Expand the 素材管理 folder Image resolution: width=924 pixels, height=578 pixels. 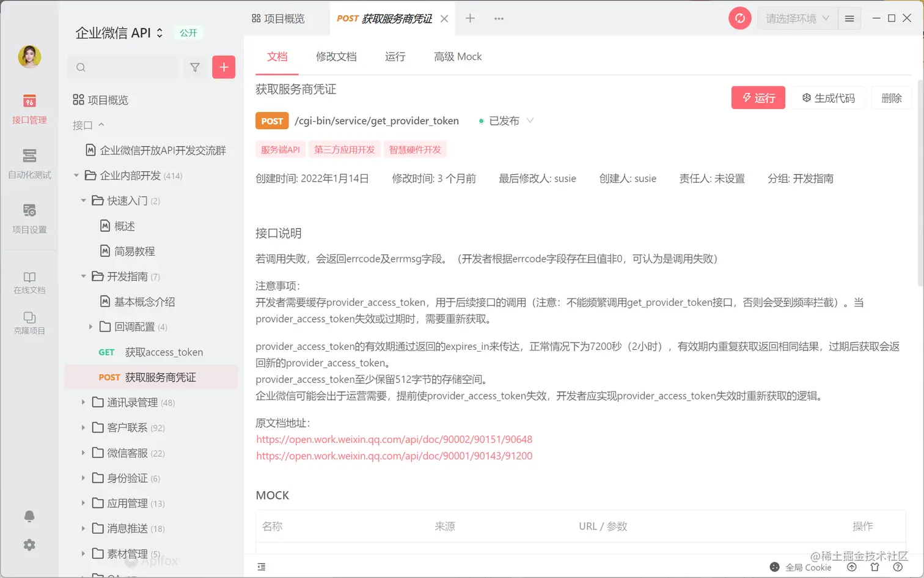coord(83,554)
